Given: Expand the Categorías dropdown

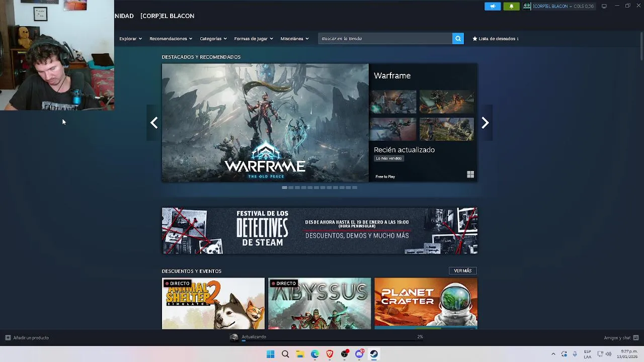Looking at the screenshot, I should coord(213,39).
